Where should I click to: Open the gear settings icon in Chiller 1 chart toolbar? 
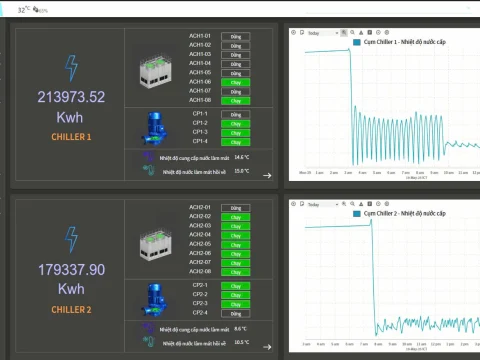point(387,32)
